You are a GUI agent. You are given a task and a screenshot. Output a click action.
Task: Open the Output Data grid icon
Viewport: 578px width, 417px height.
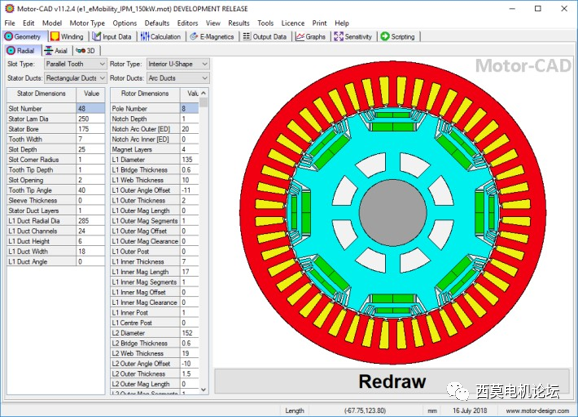coord(246,36)
